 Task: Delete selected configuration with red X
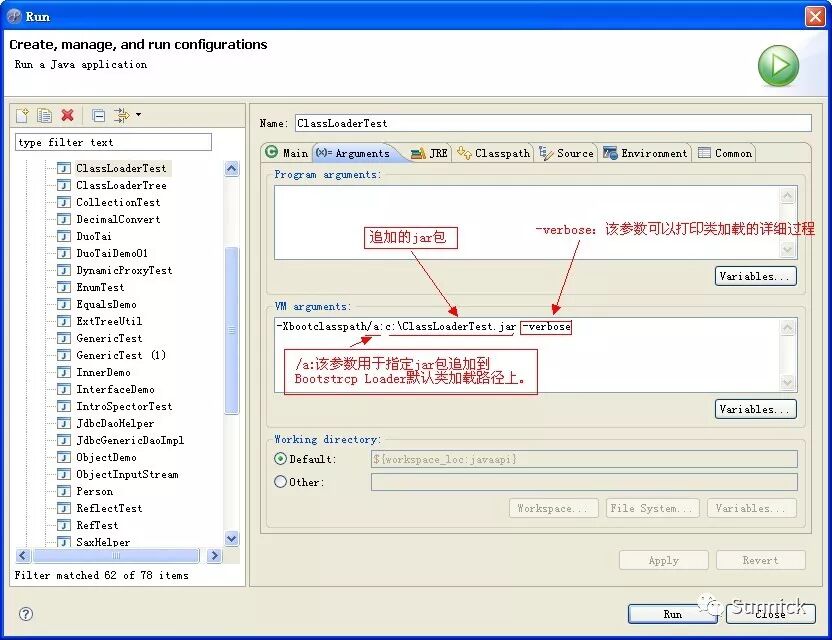67,115
